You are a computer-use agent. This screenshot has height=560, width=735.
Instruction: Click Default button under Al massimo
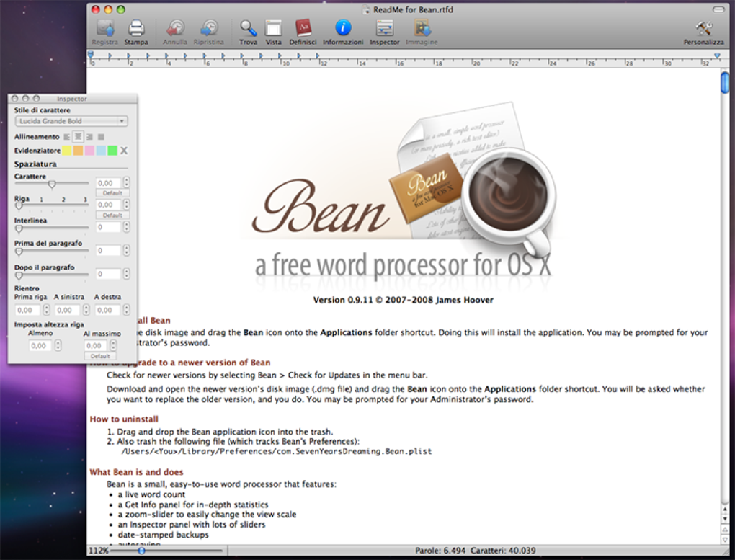(100, 356)
